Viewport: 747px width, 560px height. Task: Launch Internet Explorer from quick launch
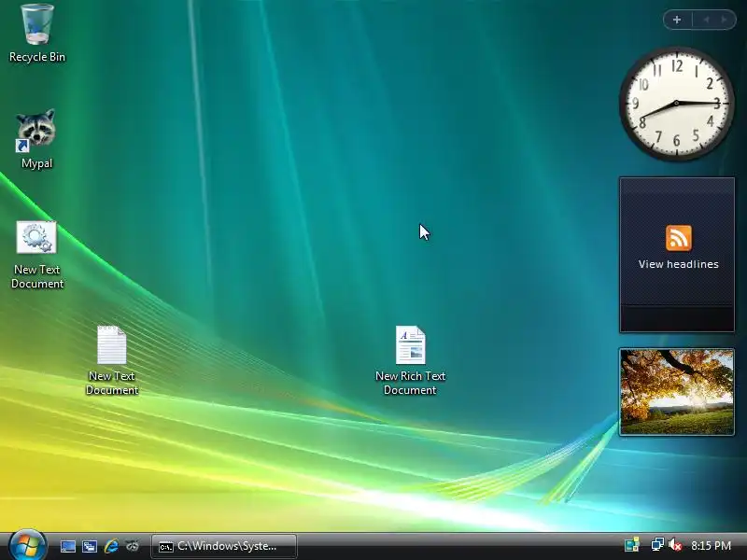(111, 546)
